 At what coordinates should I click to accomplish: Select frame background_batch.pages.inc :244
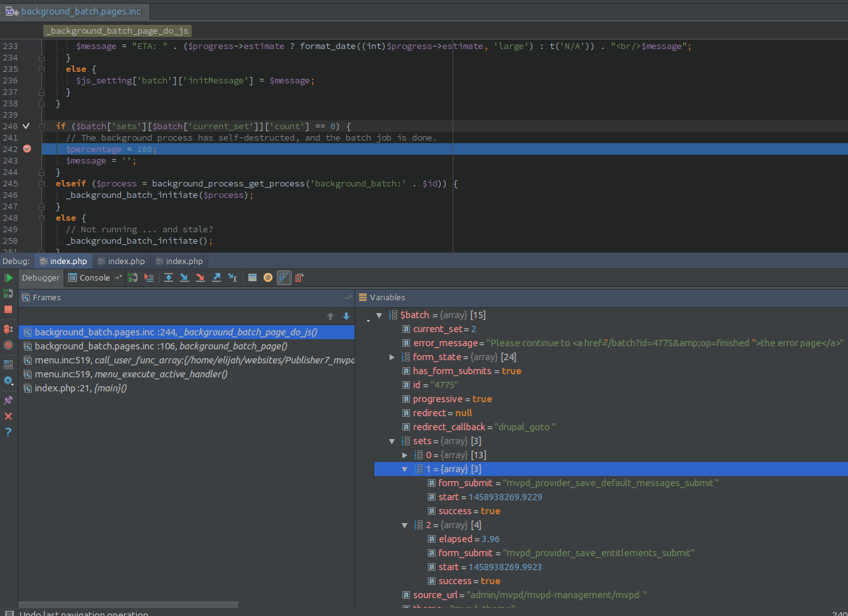click(x=187, y=332)
